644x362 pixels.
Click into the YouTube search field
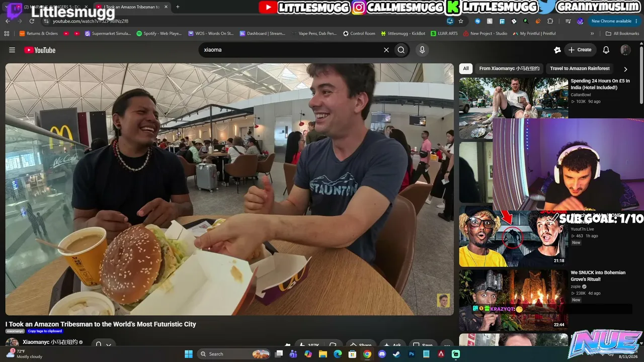point(292,50)
